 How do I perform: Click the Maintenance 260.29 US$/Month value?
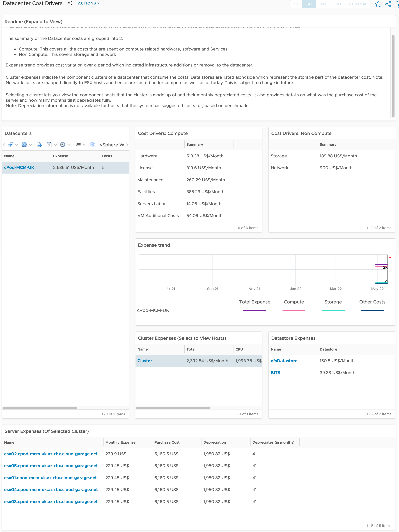[x=205, y=180]
